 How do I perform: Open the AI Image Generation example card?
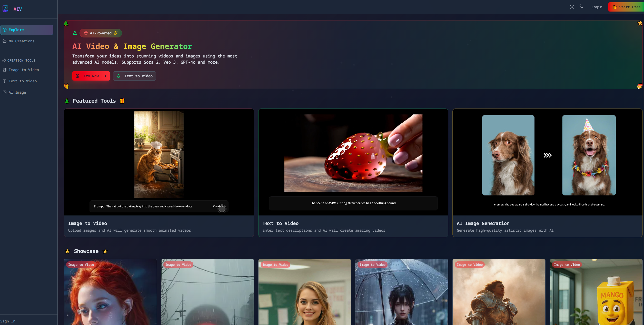[x=548, y=173]
